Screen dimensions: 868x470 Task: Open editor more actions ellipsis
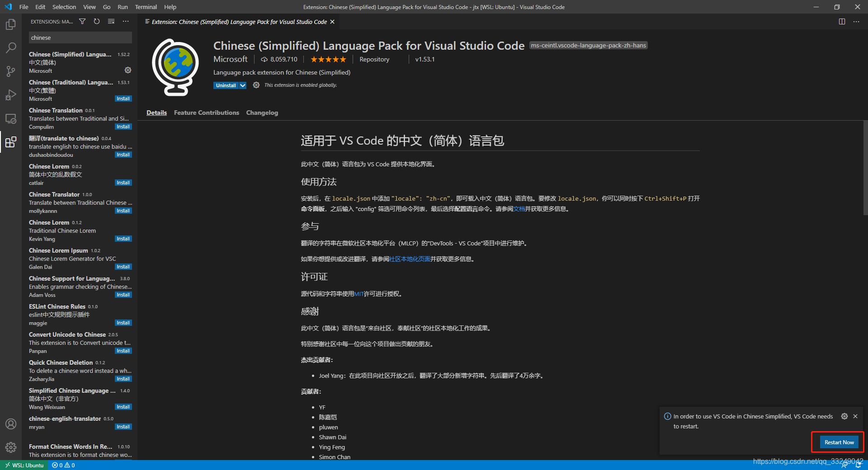pyautogui.click(x=856, y=21)
